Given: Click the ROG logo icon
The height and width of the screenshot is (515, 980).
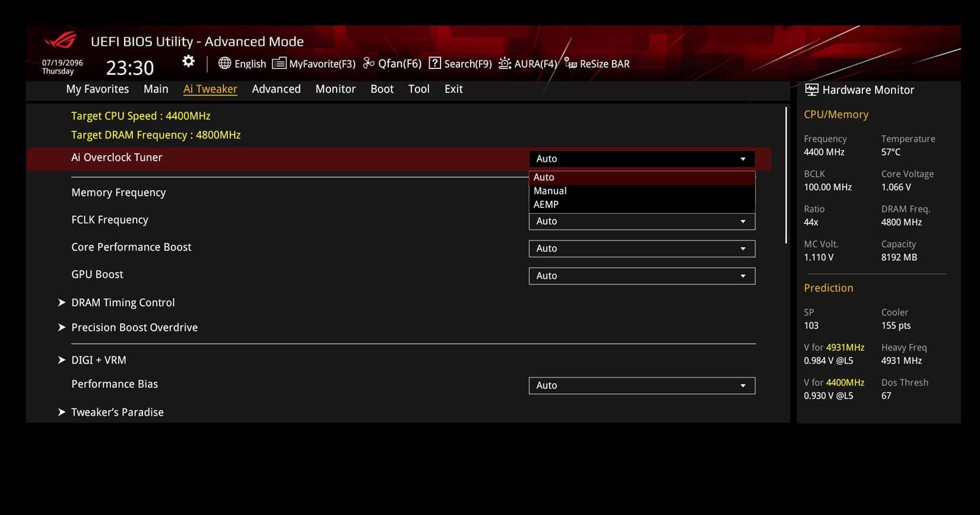Looking at the screenshot, I should tap(61, 40).
